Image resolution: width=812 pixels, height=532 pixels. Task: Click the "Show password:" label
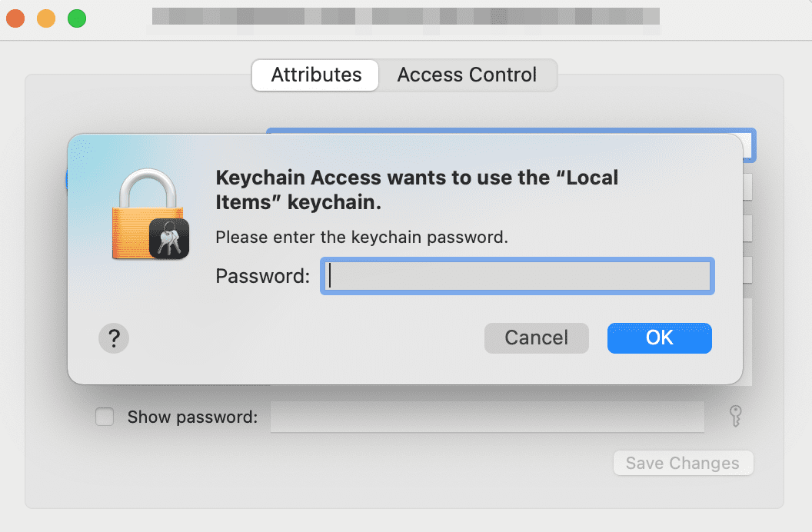point(192,417)
